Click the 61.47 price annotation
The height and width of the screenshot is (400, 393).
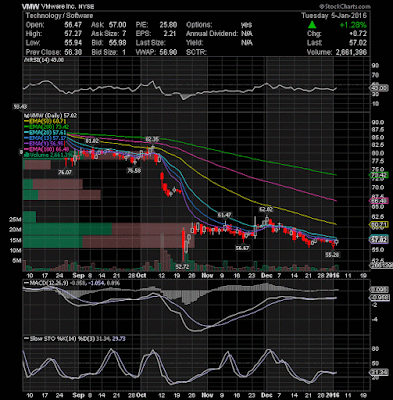[x=224, y=214]
